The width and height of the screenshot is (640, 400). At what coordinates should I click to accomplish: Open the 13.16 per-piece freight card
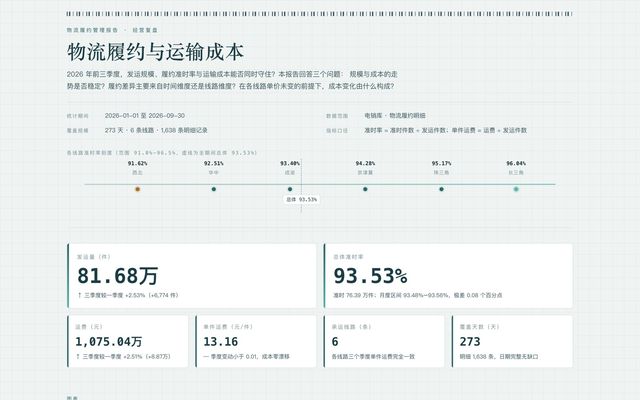click(256, 341)
